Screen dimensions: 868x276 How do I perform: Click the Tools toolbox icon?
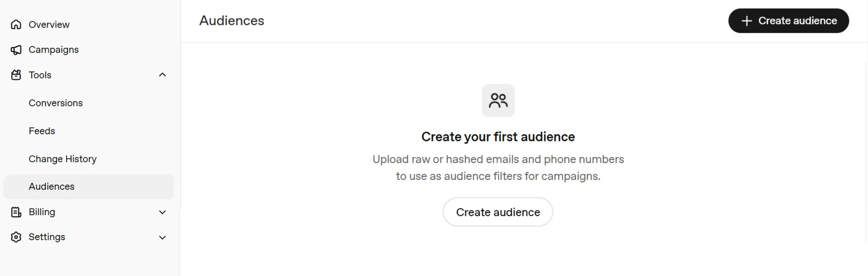16,75
